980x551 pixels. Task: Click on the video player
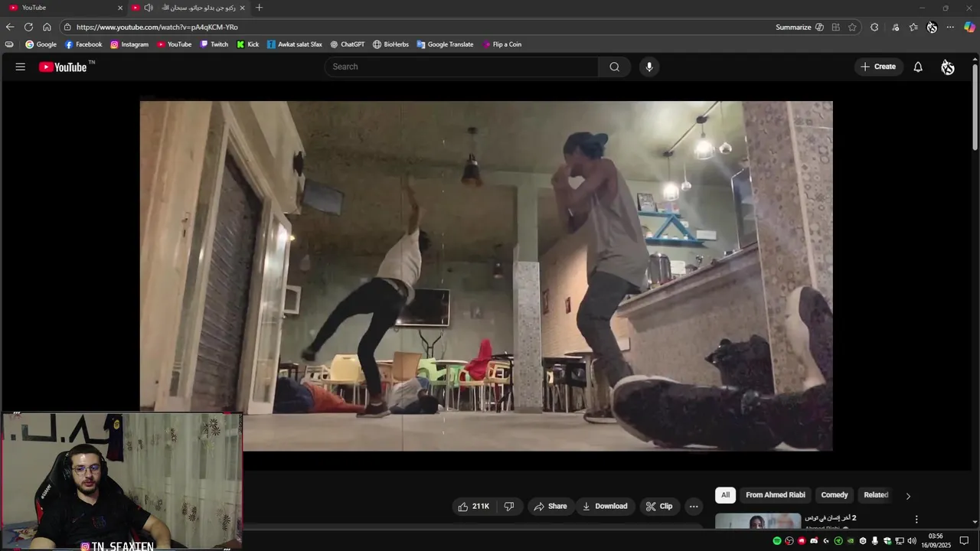point(486,276)
